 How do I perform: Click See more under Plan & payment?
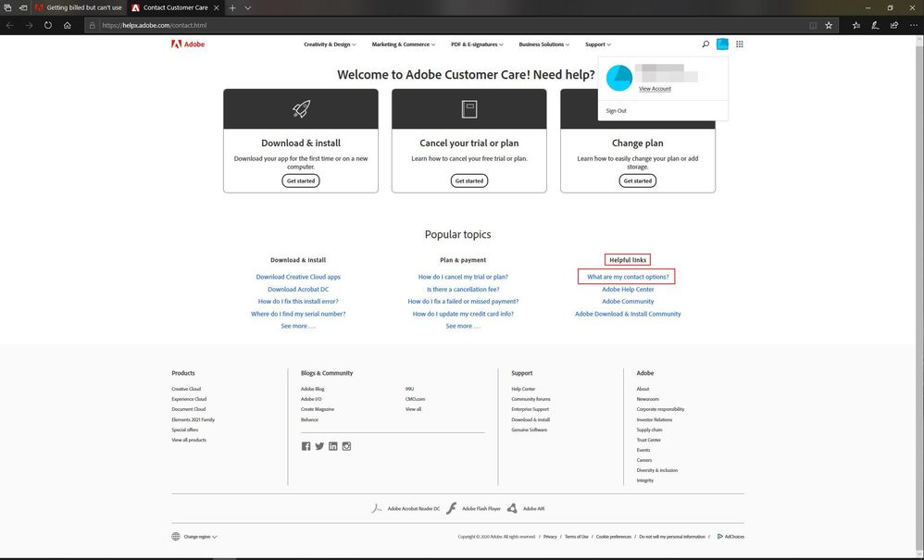[x=463, y=326]
